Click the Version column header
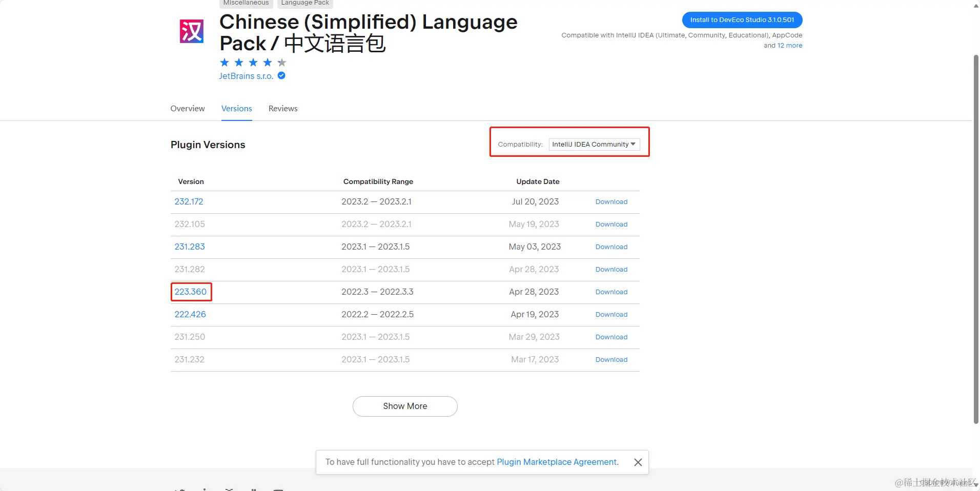980x491 pixels. pyautogui.click(x=191, y=182)
